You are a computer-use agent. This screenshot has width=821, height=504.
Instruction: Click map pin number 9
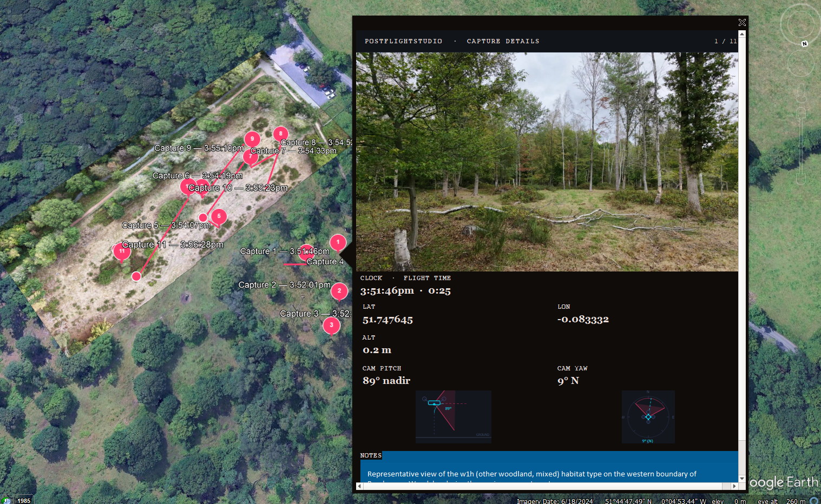point(252,139)
